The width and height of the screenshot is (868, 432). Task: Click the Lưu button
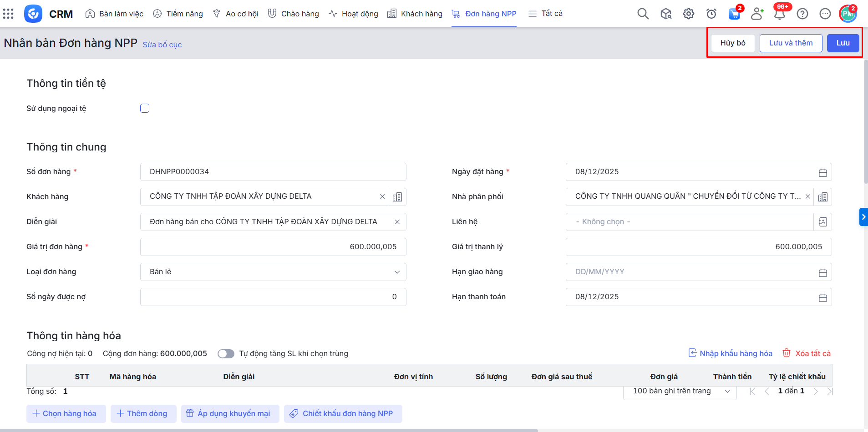point(843,43)
